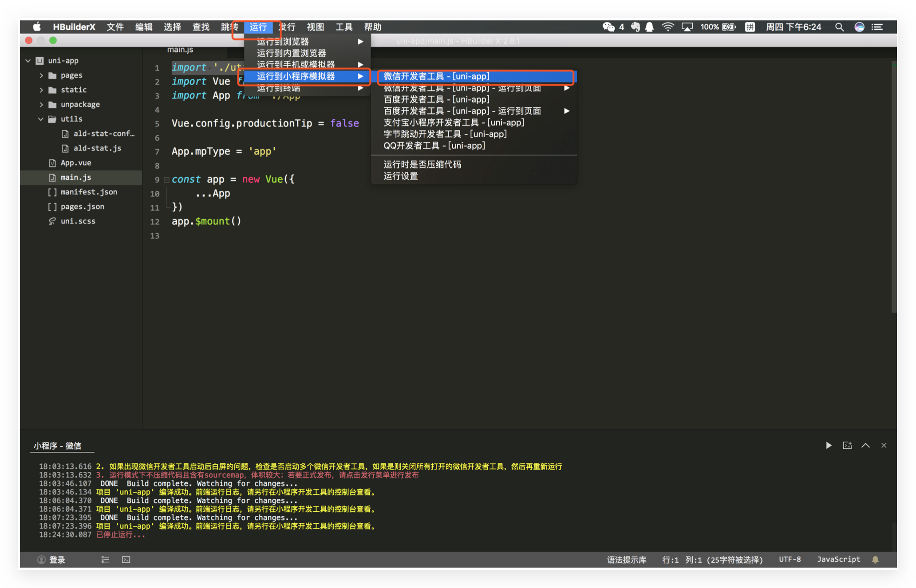Image resolution: width=916 pixels, height=588 pixels.
Task: Choose 字节跳动开发者工具 - [uni-app]
Action: click(474, 134)
